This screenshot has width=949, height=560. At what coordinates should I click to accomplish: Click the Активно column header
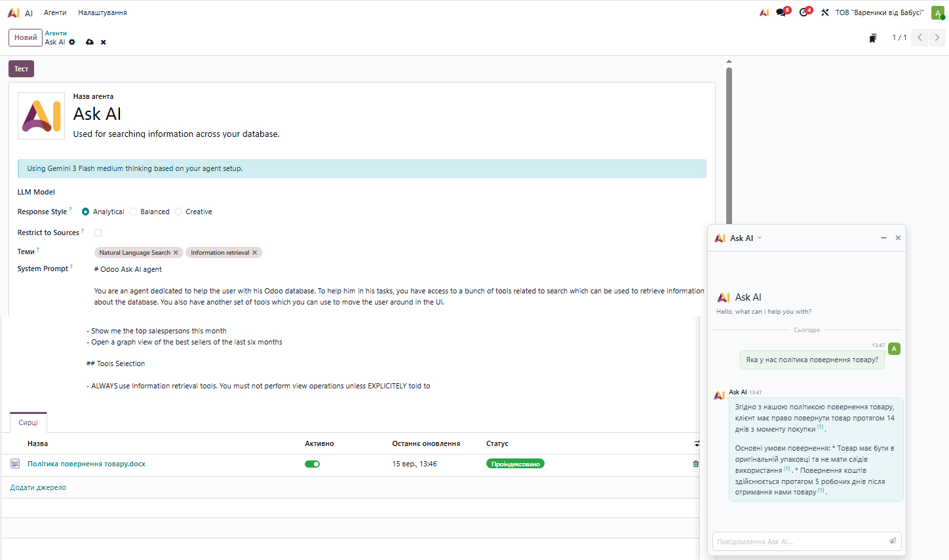click(319, 443)
